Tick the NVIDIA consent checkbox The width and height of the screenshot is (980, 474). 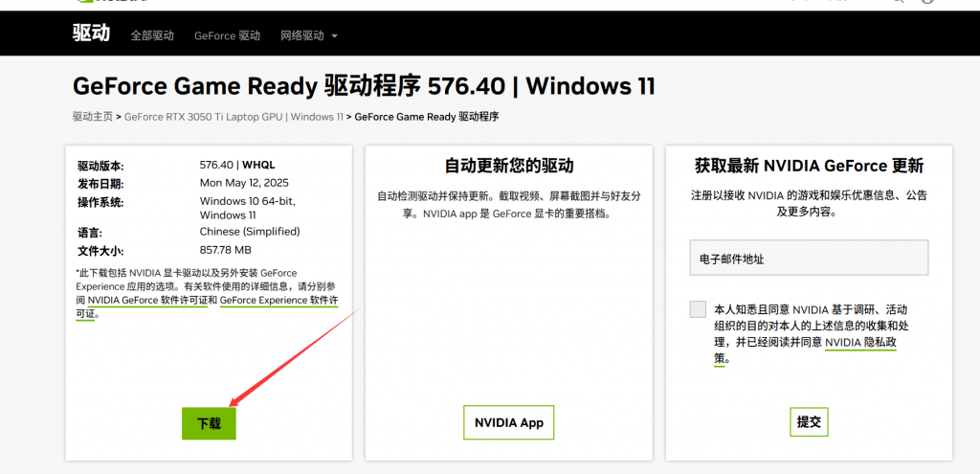click(x=697, y=308)
